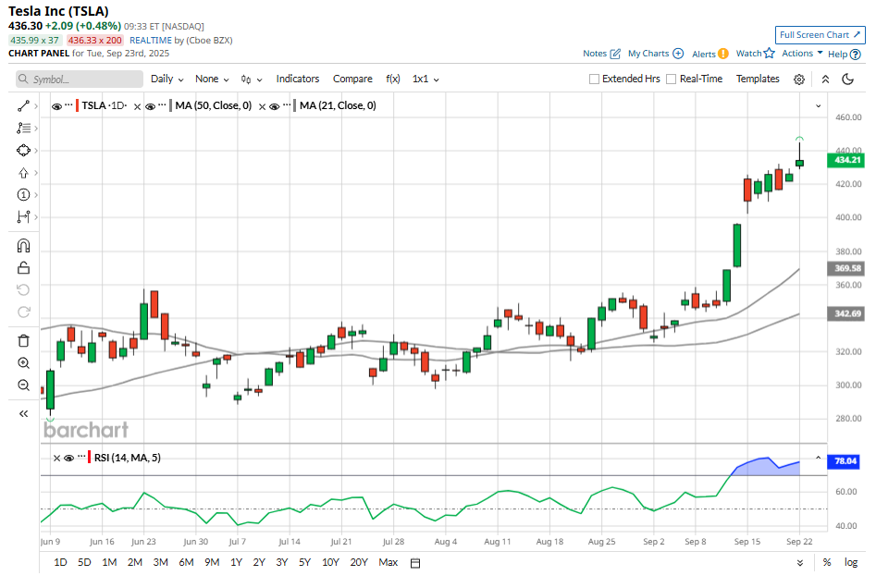Undo the last chart action
This screenshot has width=876, height=588.
point(23,289)
